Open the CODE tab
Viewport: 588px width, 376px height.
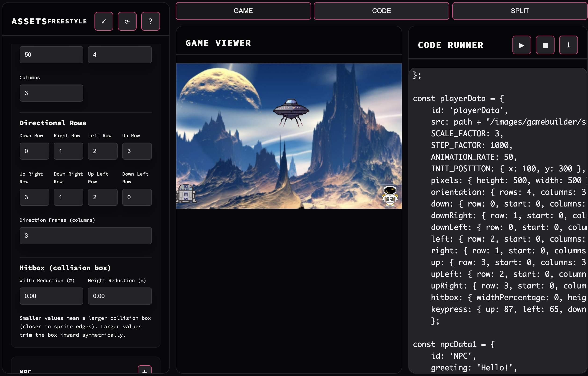click(381, 11)
